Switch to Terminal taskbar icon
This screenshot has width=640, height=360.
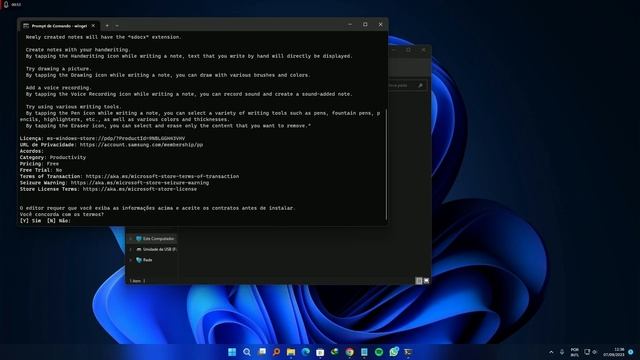[x=408, y=352]
